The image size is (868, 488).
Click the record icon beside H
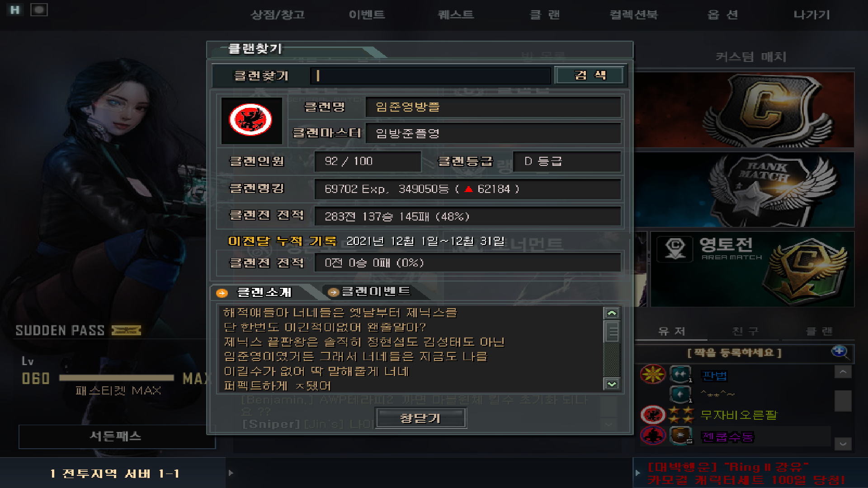(39, 9)
